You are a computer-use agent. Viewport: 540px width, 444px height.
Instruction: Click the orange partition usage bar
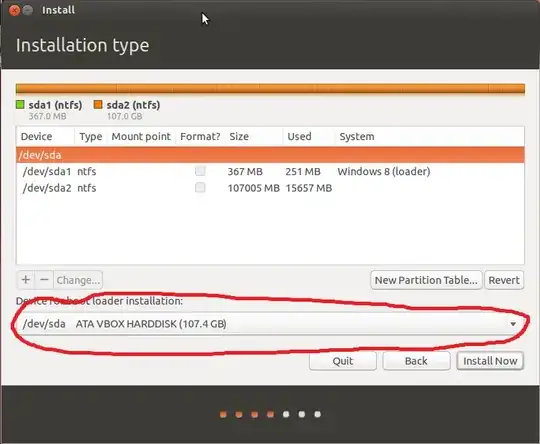270,89
